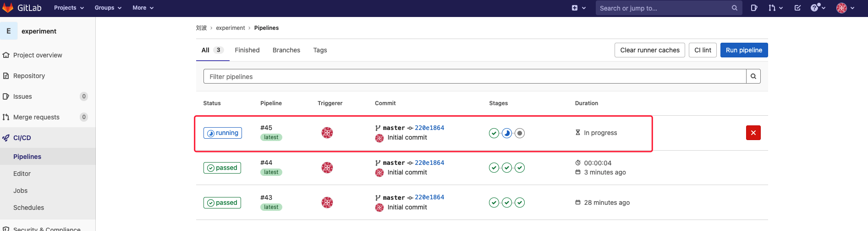Switch to the Finished tab
This screenshot has height=231, width=868.
[x=247, y=50]
